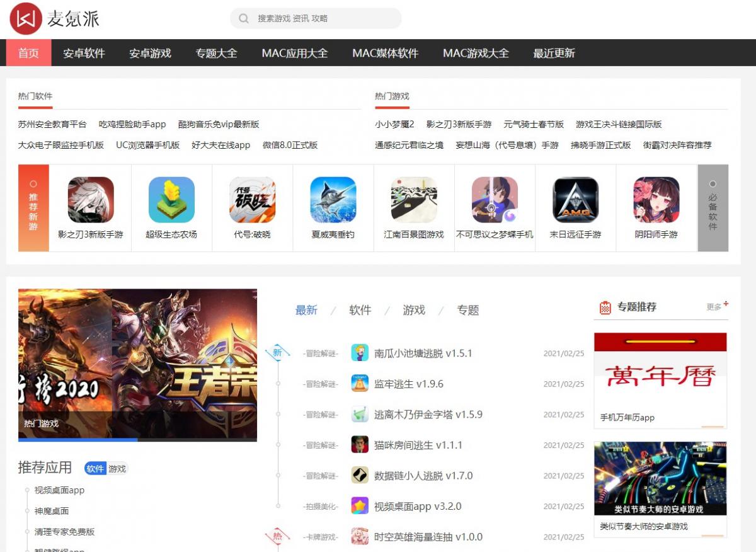Select the 代号:破晓 game icon
Image resolution: width=756 pixels, height=552 pixels.
pos(252,200)
